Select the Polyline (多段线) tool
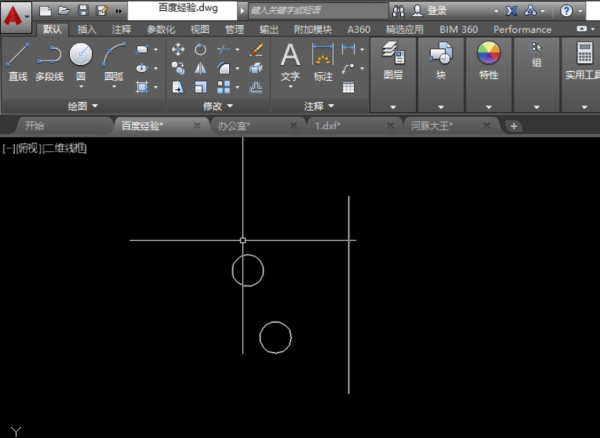600x438 pixels. pos(49,62)
